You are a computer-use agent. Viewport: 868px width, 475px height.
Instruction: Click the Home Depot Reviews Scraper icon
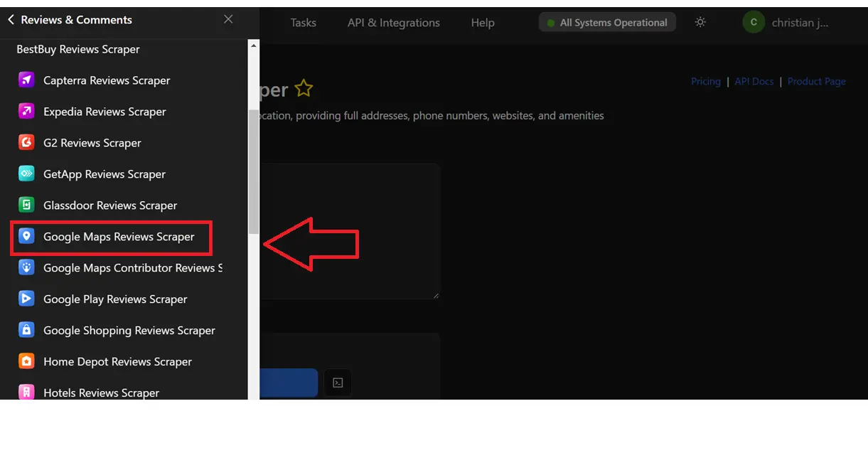[x=26, y=362]
